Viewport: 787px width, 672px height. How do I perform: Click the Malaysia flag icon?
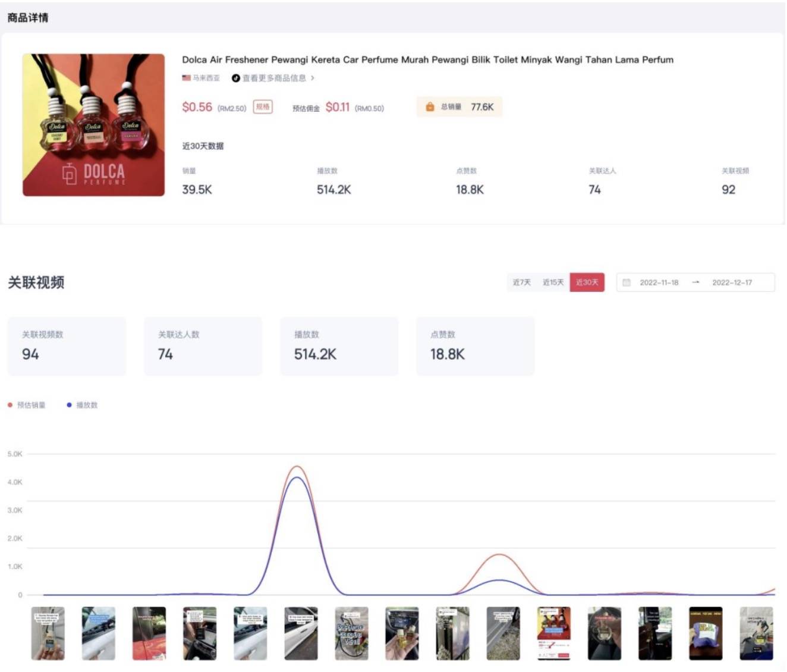(186, 78)
